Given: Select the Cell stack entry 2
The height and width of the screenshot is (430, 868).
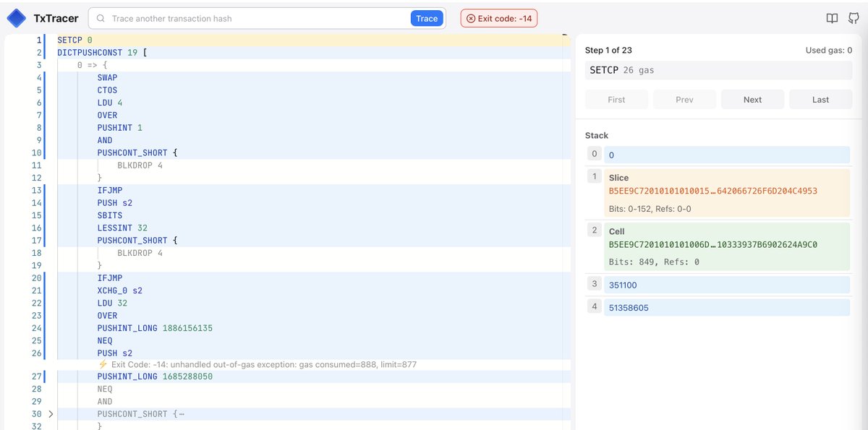Looking at the screenshot, I should pyautogui.click(x=727, y=246).
